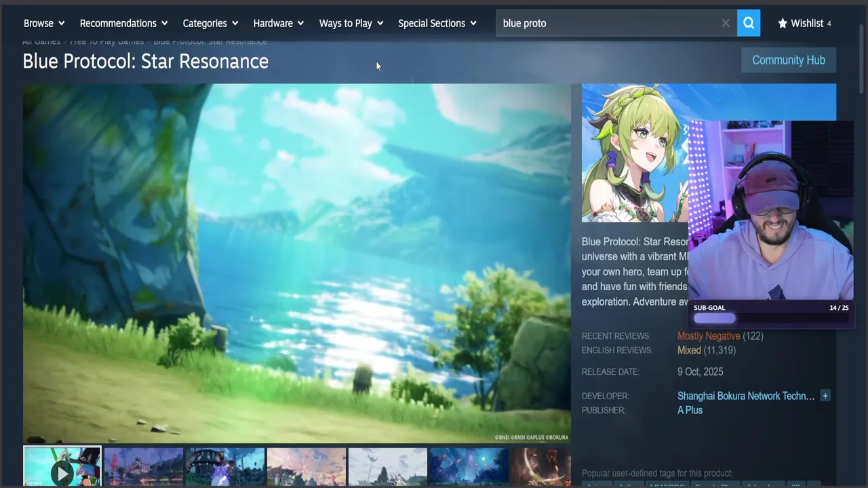The image size is (868, 488).
Task: Click the release date '9 Oct, 2025'
Action: pyautogui.click(x=701, y=371)
